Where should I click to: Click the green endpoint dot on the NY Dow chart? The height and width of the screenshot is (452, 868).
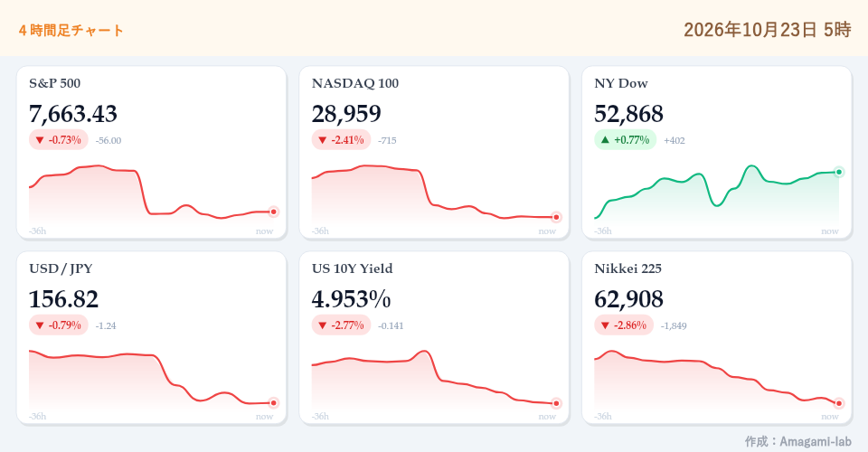coord(839,172)
